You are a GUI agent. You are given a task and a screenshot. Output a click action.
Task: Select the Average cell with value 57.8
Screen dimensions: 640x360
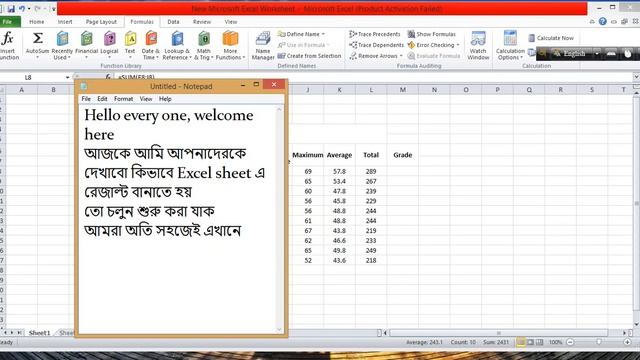[x=339, y=171]
